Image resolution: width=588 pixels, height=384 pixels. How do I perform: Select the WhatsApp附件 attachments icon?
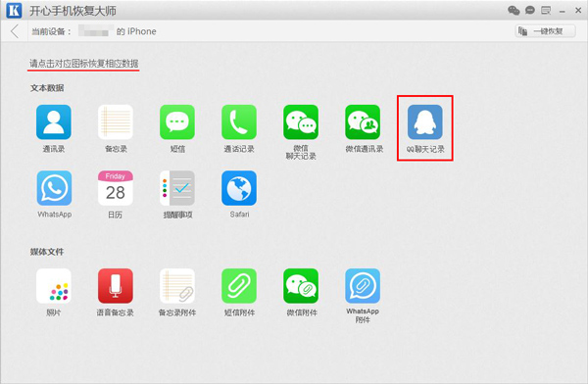pos(363,286)
